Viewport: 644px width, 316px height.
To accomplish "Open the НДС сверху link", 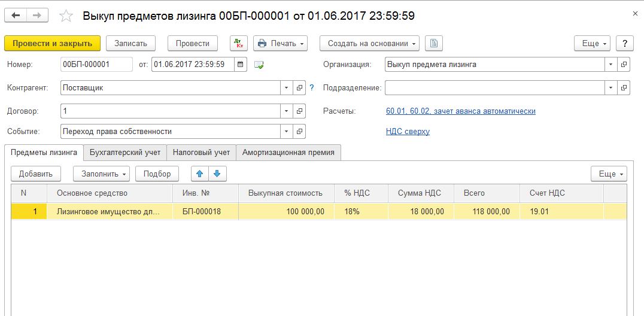I will pos(408,132).
